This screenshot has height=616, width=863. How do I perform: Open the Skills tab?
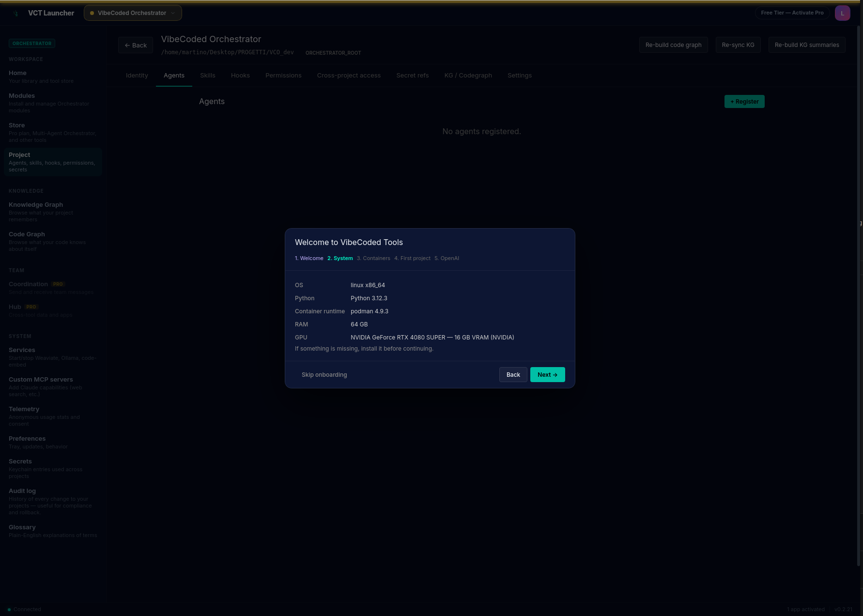[208, 76]
